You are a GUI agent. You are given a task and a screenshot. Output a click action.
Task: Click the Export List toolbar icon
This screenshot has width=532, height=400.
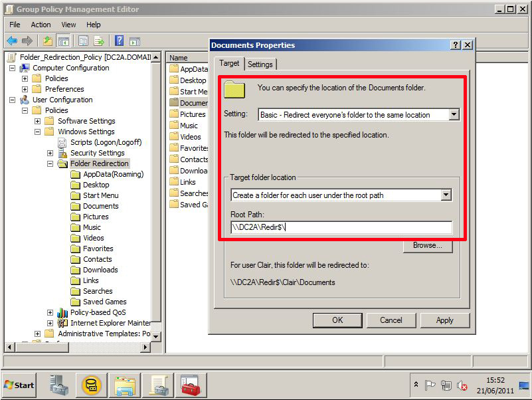point(99,41)
